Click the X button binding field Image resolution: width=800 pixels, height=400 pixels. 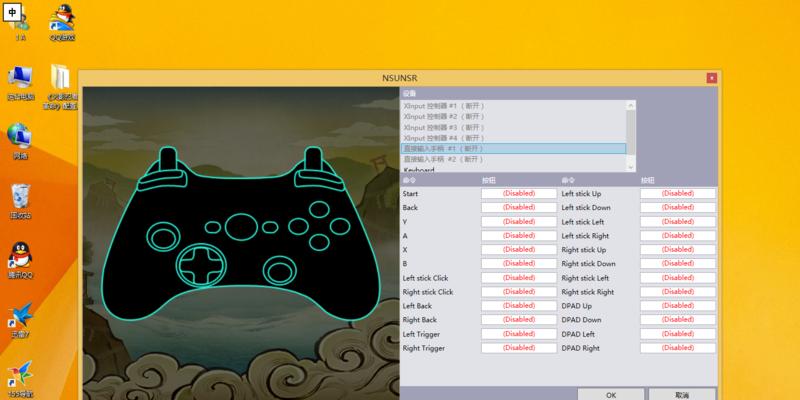tap(519, 249)
